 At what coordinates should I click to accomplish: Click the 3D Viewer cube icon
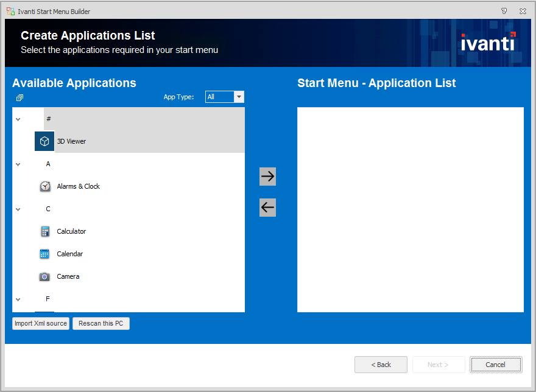44,141
